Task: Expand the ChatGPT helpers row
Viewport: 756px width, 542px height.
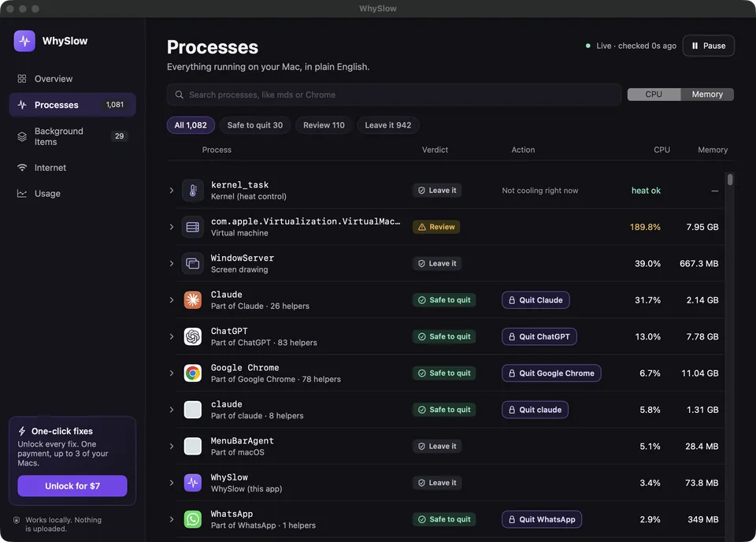Action: (x=172, y=336)
